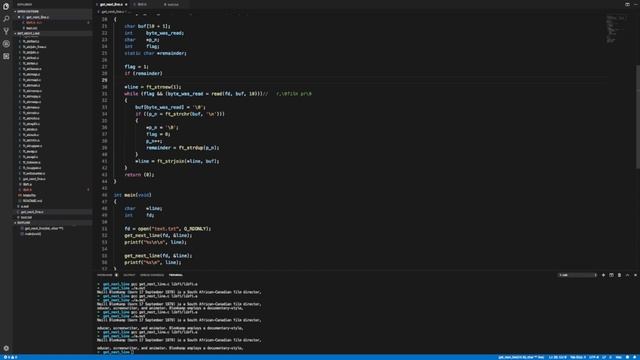640x360 pixels.
Task: Open the editor More Actions menu
Action: [636, 4]
